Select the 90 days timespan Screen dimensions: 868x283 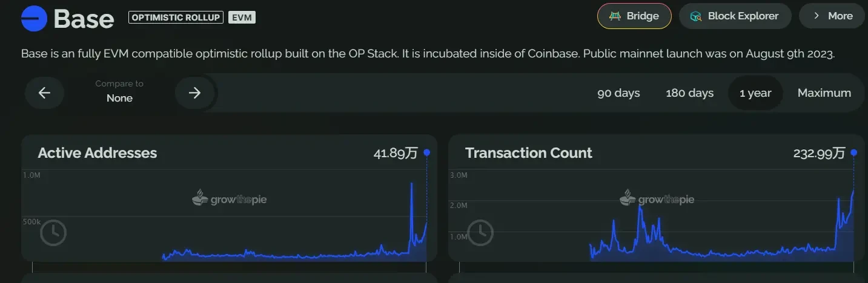pos(618,93)
